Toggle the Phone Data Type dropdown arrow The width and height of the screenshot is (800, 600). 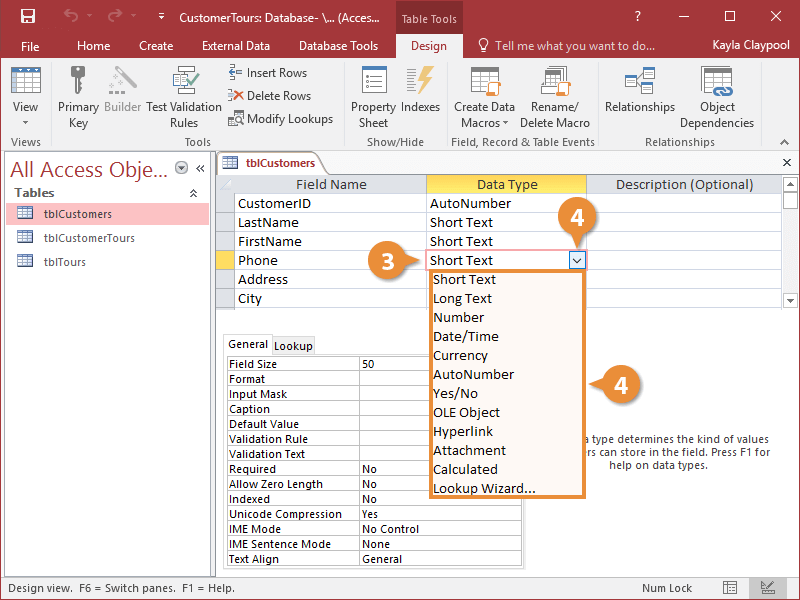[x=577, y=261]
